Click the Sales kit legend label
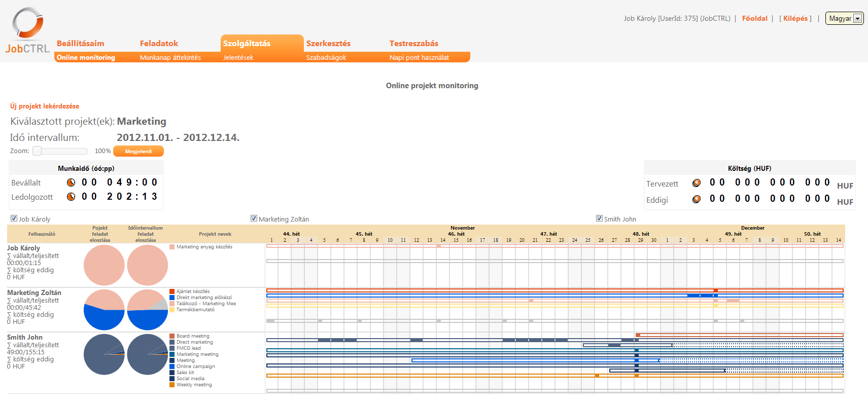 pos(185,373)
